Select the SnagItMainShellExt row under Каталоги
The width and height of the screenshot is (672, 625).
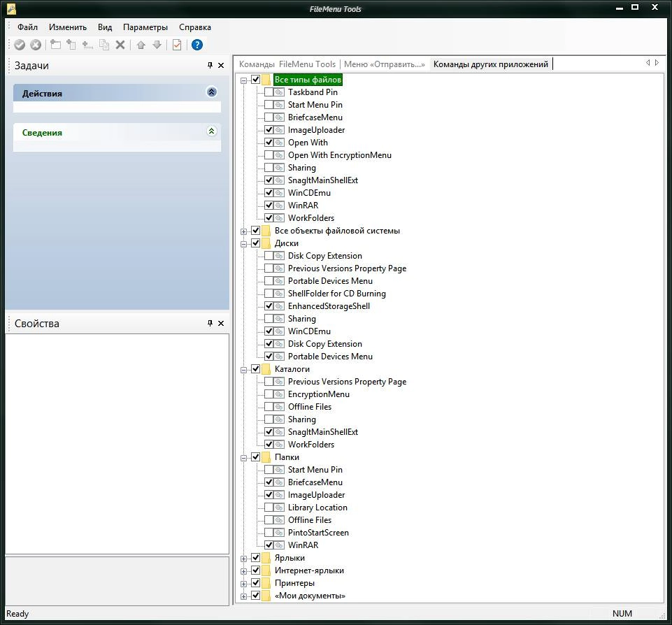[323, 432]
